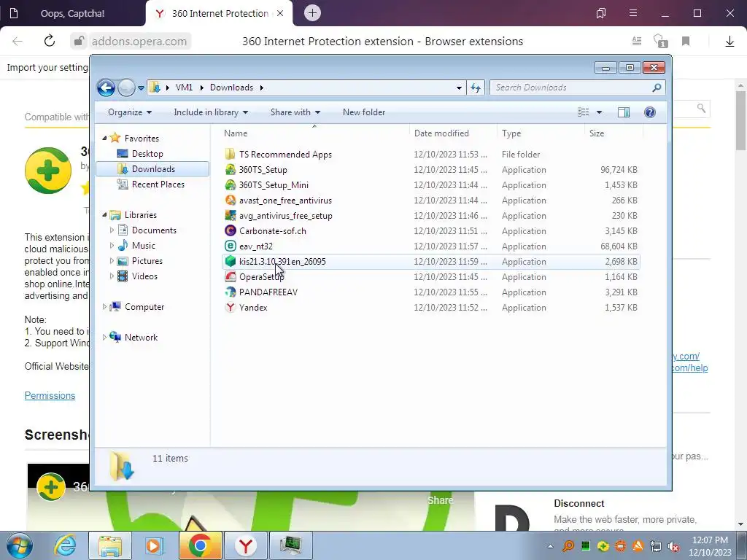The width and height of the screenshot is (747, 560).
Task: Collapse the Favorites tree section
Action: [105, 138]
